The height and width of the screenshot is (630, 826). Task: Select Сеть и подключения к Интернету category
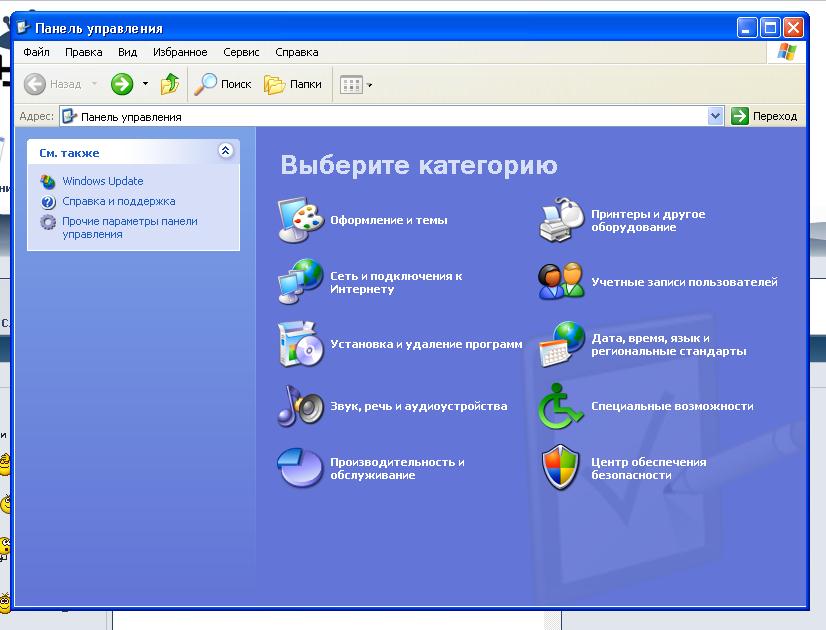(x=396, y=282)
